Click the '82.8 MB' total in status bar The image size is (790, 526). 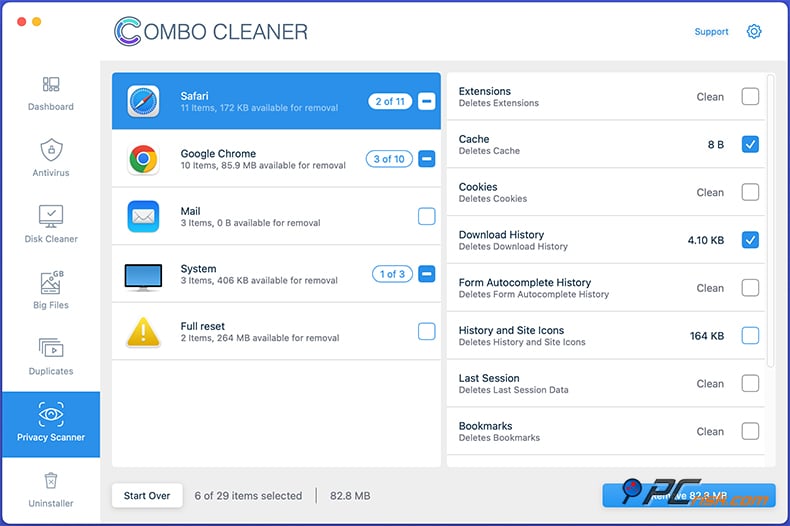tap(350, 496)
